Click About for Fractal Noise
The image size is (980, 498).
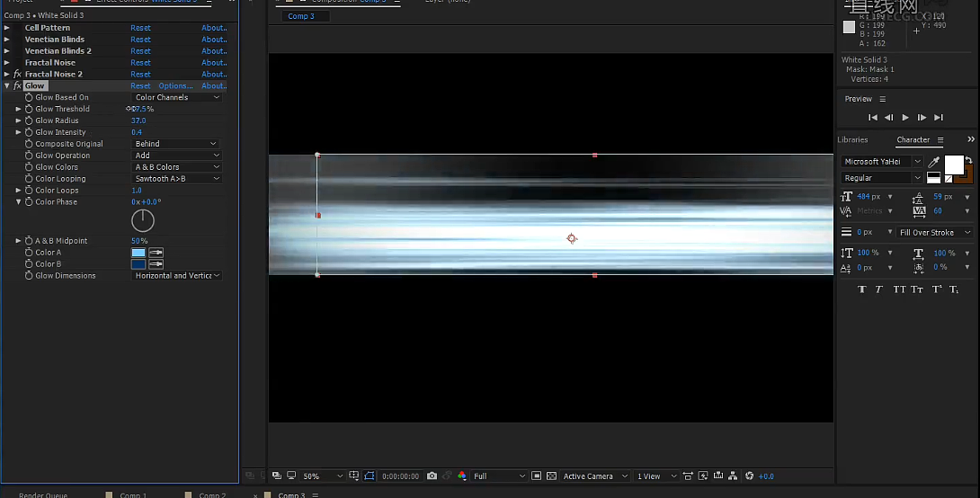click(x=214, y=63)
